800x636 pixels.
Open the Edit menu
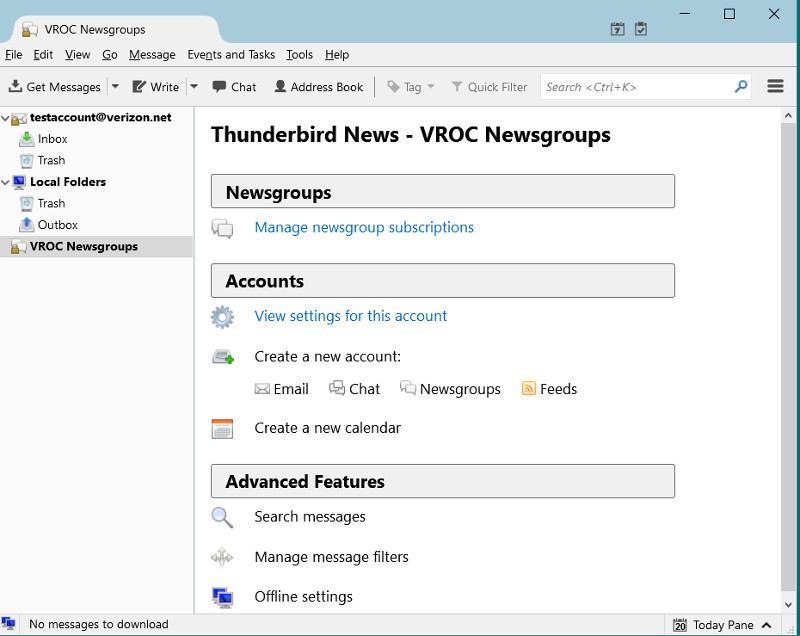click(x=43, y=55)
